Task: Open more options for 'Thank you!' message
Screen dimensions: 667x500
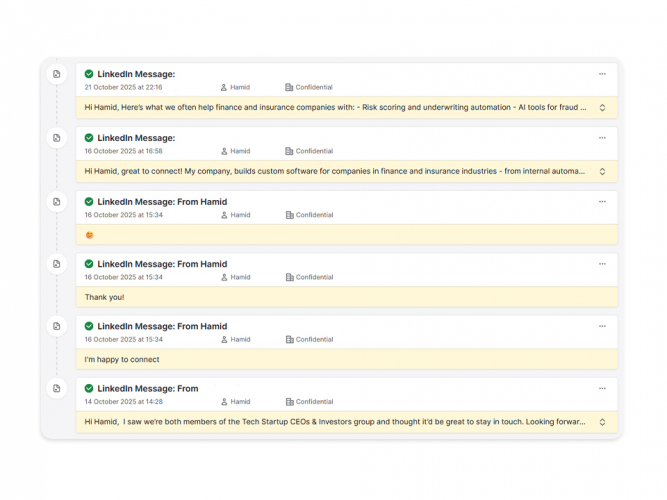Action: (602, 264)
